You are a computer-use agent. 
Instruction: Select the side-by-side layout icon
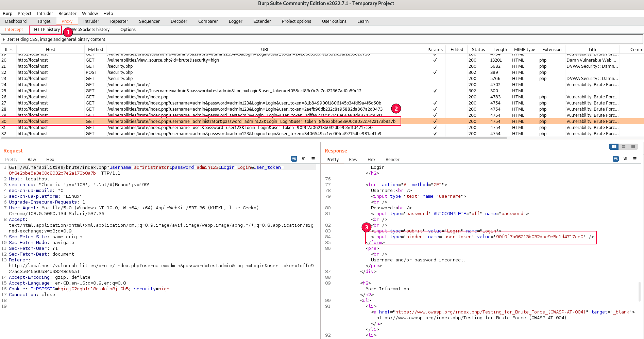point(614,147)
